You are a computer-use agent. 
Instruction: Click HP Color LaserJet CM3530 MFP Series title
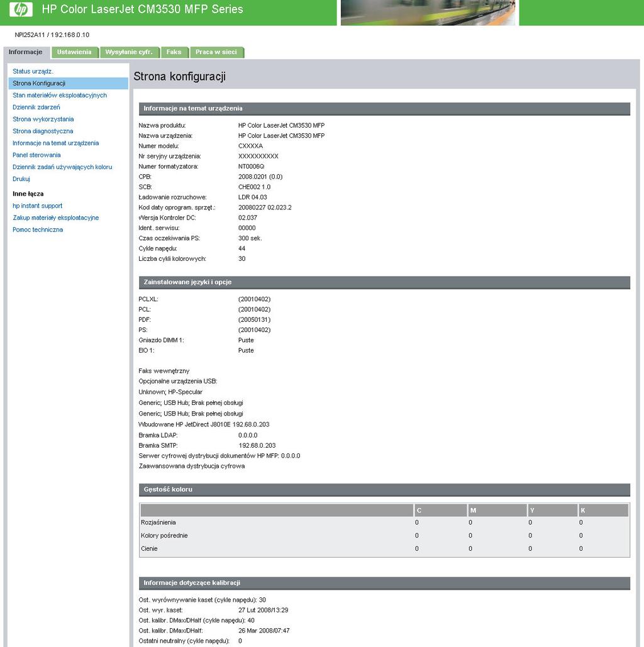[x=142, y=9]
